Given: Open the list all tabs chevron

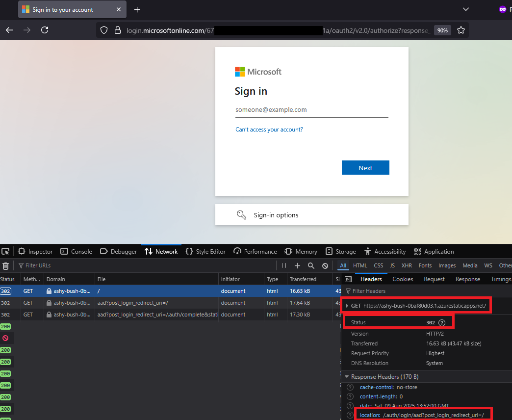Looking at the screenshot, I should 466,9.
